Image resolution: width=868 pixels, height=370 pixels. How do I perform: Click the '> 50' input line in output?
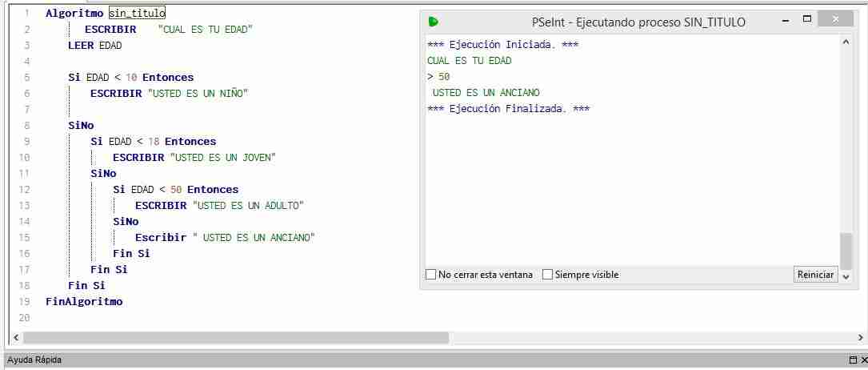click(x=438, y=77)
